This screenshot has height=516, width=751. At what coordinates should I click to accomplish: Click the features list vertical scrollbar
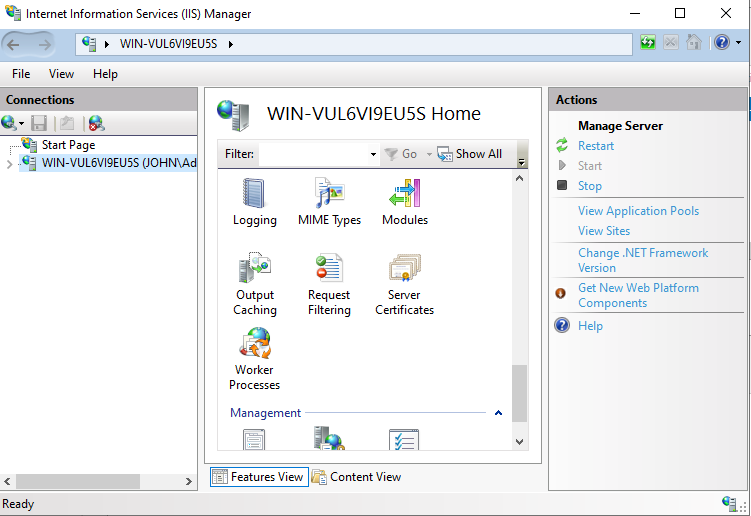tap(519, 390)
